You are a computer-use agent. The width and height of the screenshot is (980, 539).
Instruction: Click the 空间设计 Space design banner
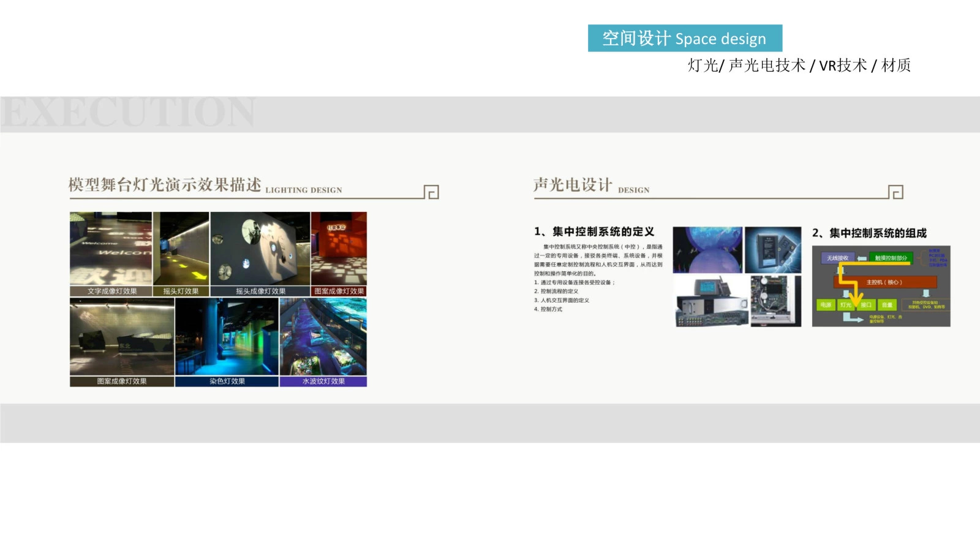(x=685, y=39)
